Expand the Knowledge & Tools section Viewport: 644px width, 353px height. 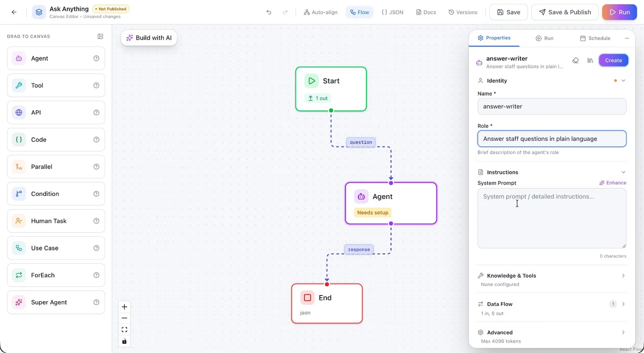tap(623, 276)
